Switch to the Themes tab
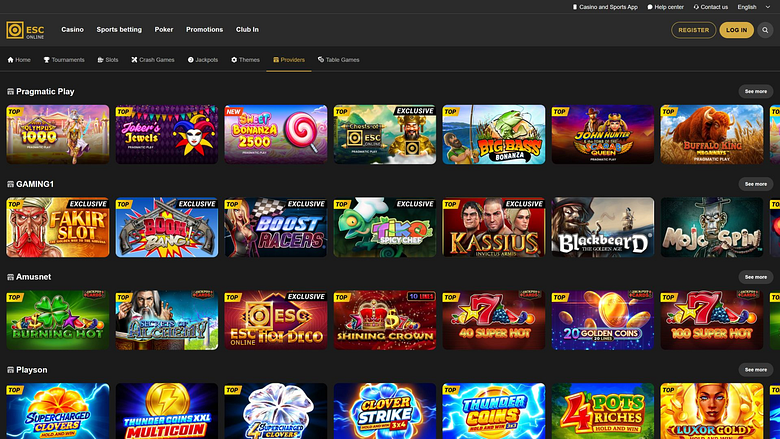Image resolution: width=780 pixels, height=439 pixels. click(x=246, y=60)
